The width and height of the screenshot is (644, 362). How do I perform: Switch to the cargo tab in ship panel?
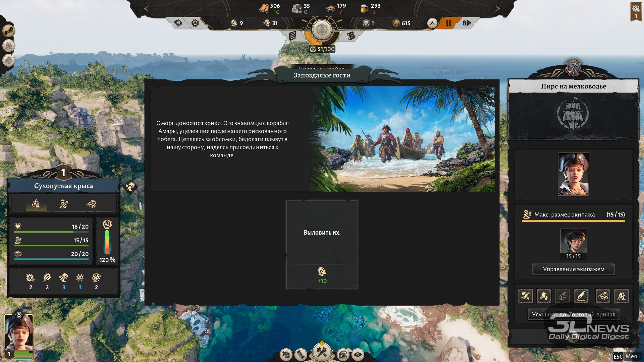click(91, 204)
